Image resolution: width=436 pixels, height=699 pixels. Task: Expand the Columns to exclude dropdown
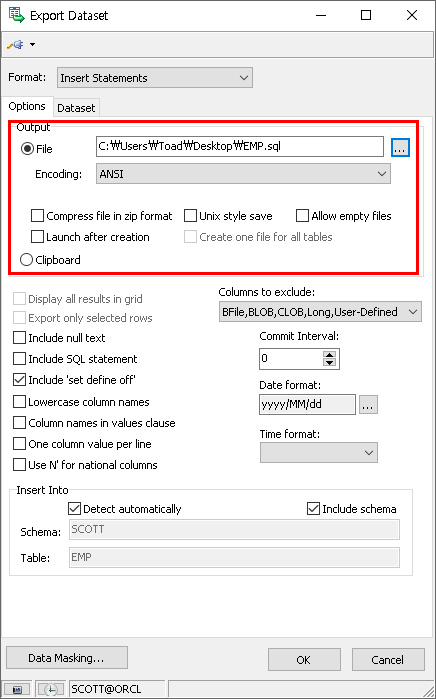click(x=320, y=312)
